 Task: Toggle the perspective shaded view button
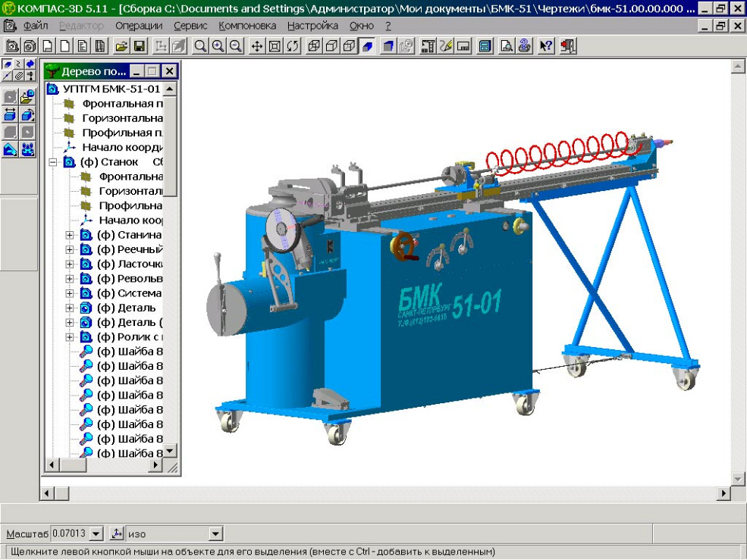pos(388,46)
